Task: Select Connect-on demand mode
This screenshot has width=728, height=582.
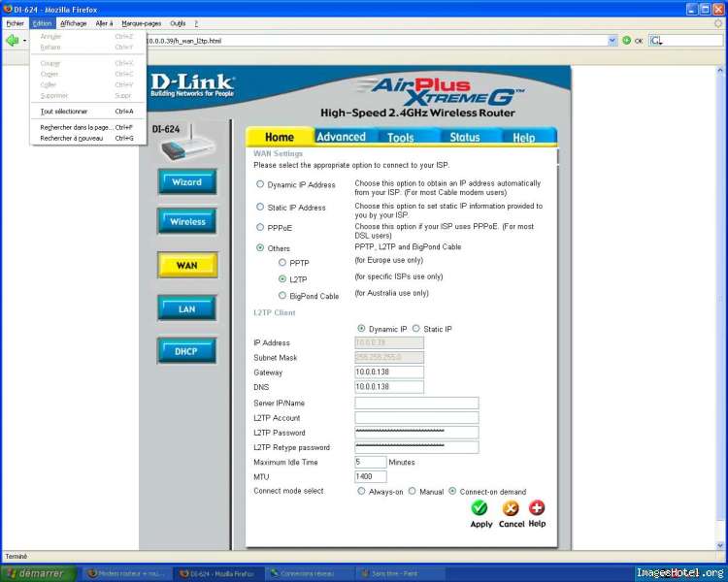Action: click(452, 491)
